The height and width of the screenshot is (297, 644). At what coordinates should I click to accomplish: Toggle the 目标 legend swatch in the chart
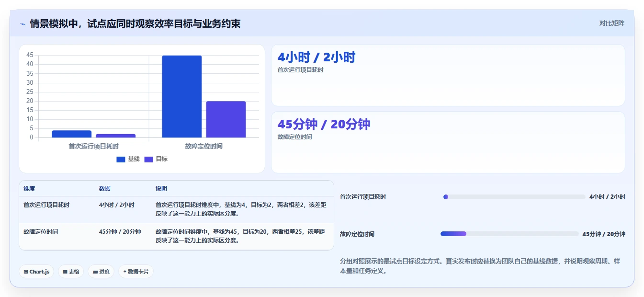pos(149,160)
